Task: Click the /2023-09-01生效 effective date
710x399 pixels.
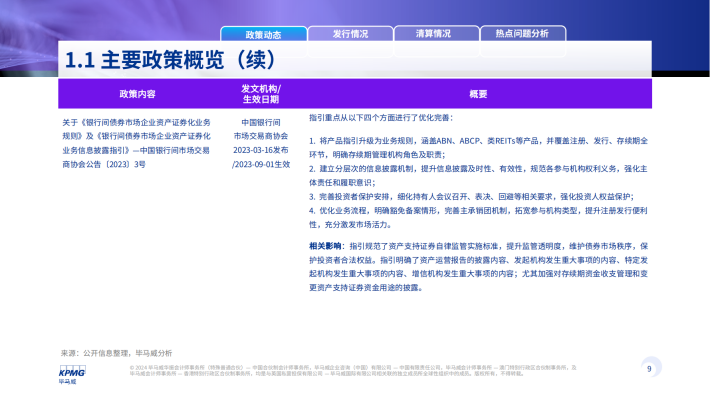Action: [261, 164]
